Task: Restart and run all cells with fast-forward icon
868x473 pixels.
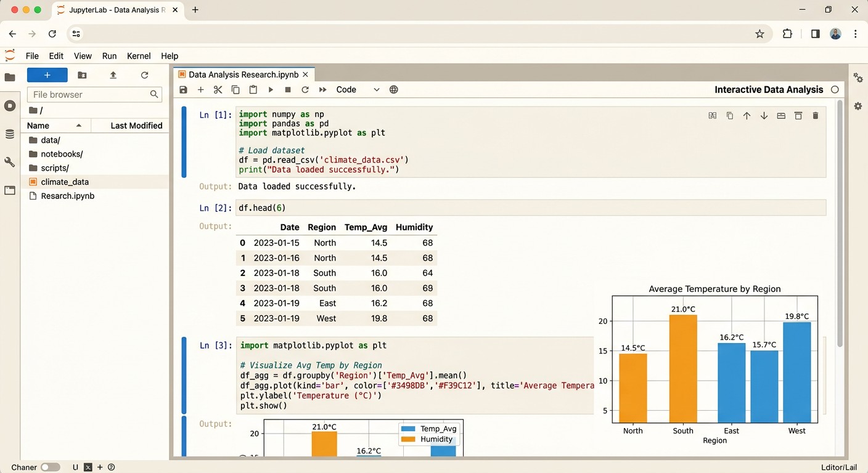Action: tap(322, 90)
